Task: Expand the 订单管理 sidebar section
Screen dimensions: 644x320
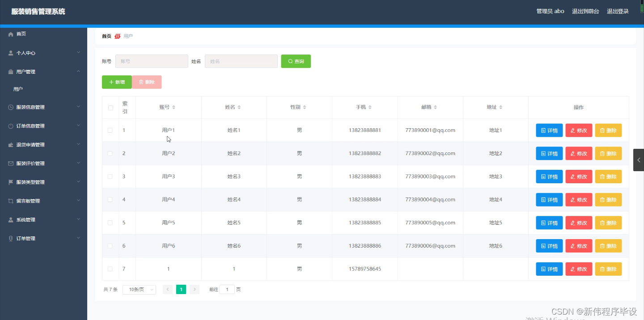Action: tap(43, 238)
